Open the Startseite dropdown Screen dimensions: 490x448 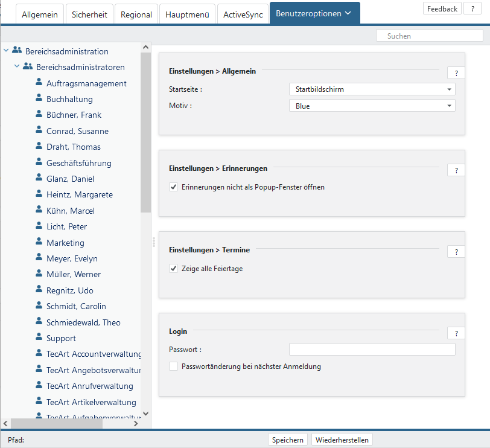click(372, 89)
